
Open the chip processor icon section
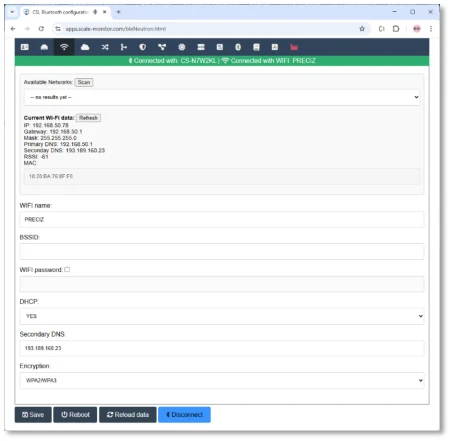pos(182,47)
